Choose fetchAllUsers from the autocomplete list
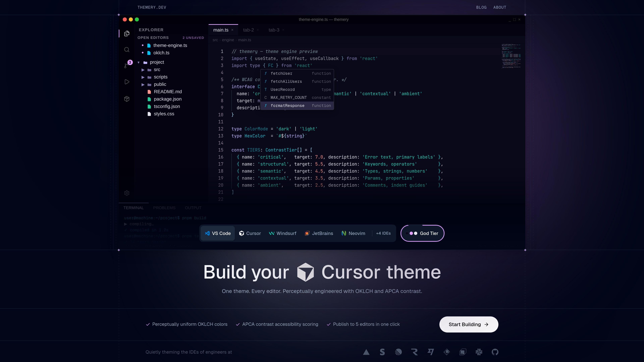This screenshot has width=644, height=362. (x=297, y=81)
